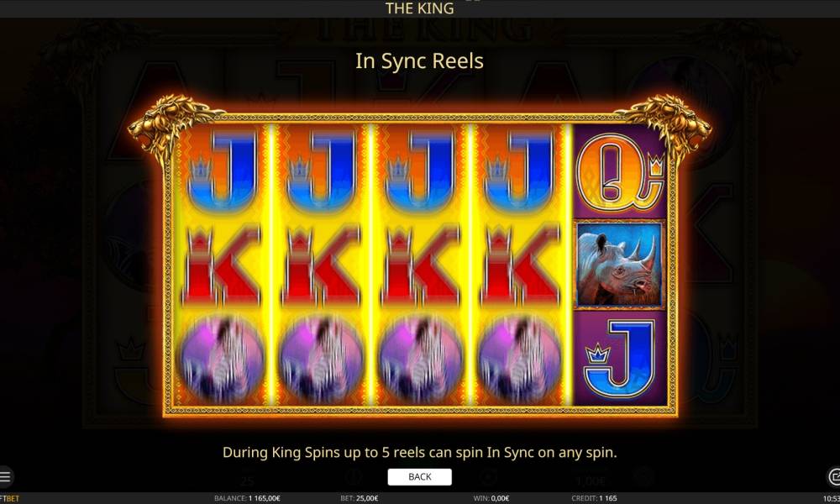Click the WIN 0,00€ indicator

(x=491, y=498)
